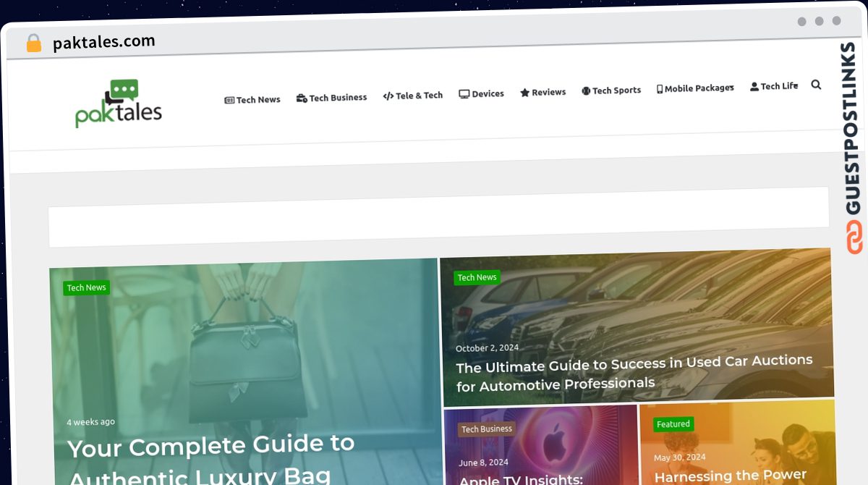Click the June 8, 2024 date
Viewport: 868px width, 485px height.
484,463
